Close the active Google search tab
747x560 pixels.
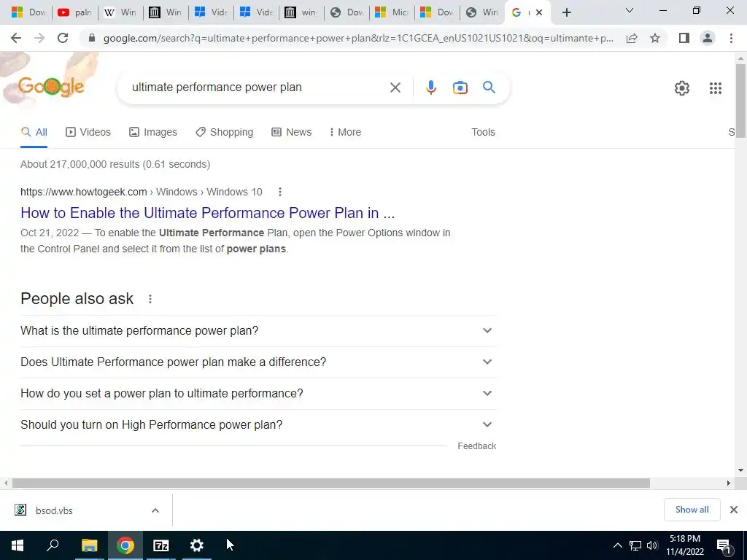pos(539,12)
